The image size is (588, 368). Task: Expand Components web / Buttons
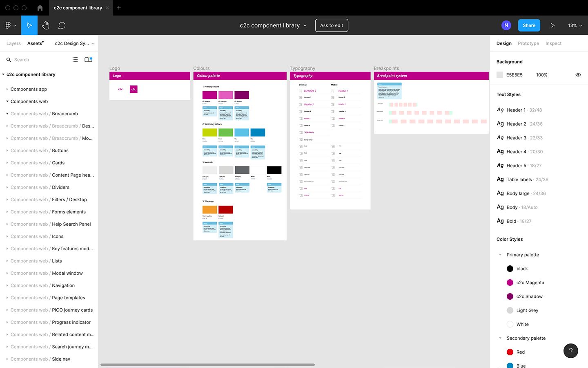pos(7,150)
